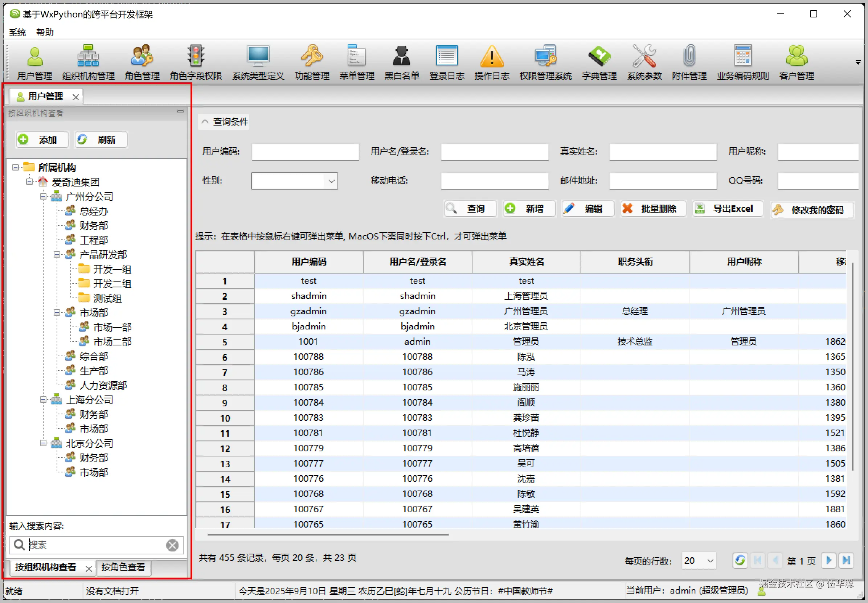Collapse the 上海分公司 tree node
Screen dimensions: 868x603
point(43,400)
